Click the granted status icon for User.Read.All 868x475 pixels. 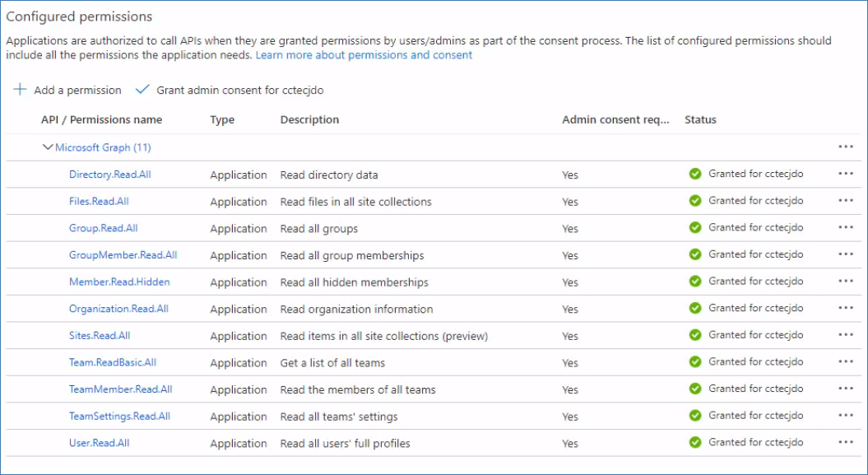[x=695, y=442]
